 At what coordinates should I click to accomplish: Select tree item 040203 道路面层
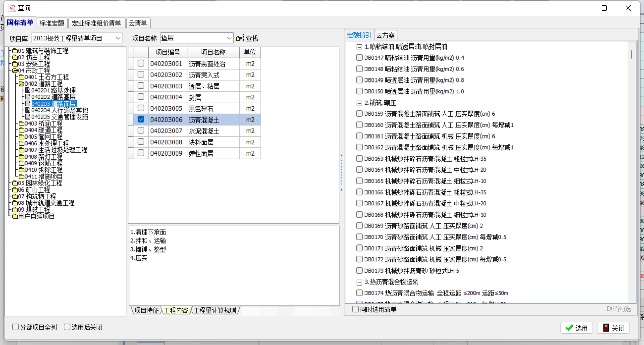tap(54, 104)
